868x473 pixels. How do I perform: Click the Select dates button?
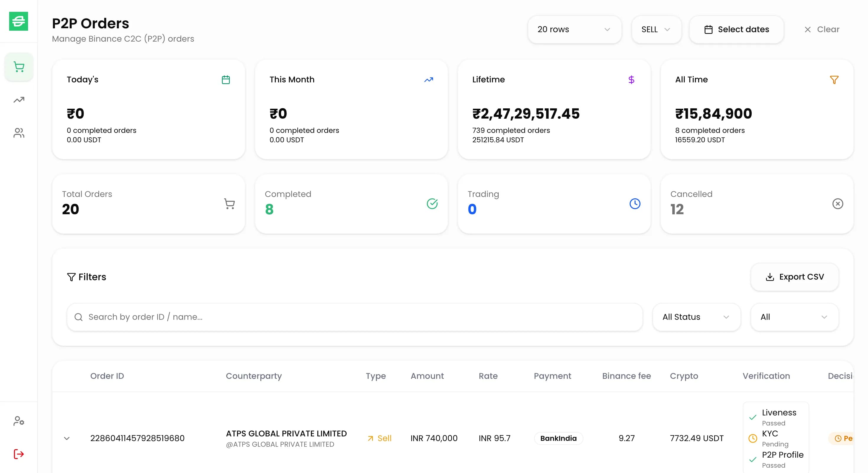736,29
